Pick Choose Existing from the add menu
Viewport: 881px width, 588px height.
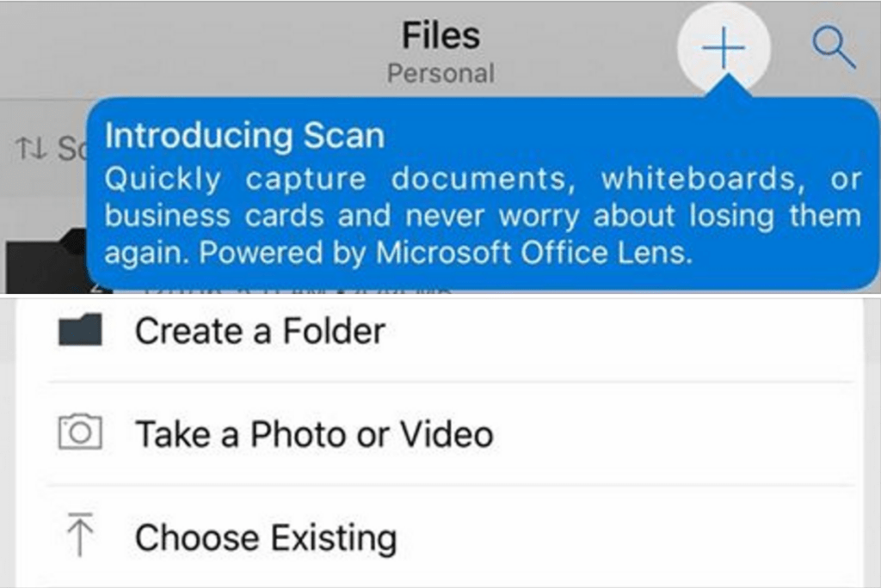(x=263, y=536)
